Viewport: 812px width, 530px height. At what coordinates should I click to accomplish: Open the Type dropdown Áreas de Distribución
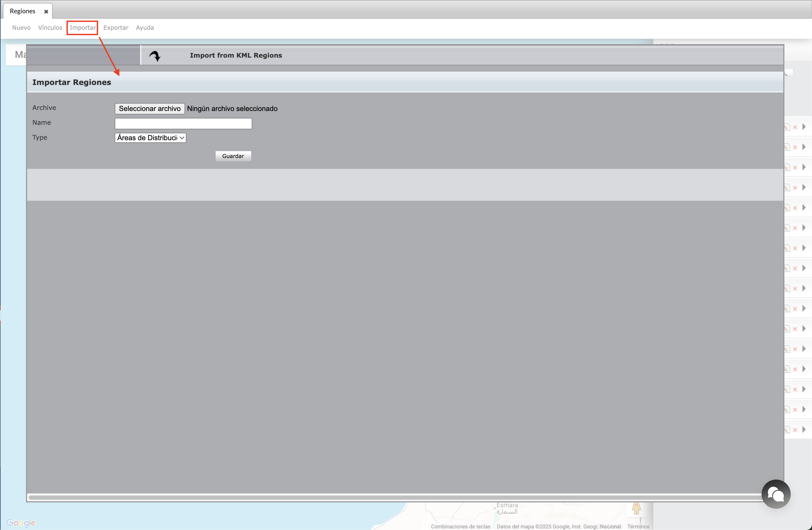click(x=151, y=138)
